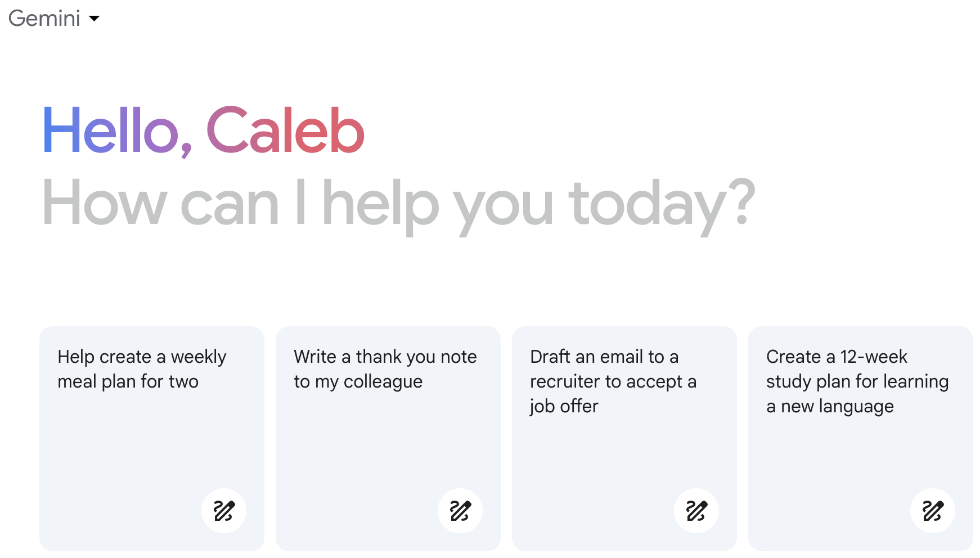This screenshot has height=558, width=980.
Task: Click the 'How can I help you today?' heading
Action: 398,204
